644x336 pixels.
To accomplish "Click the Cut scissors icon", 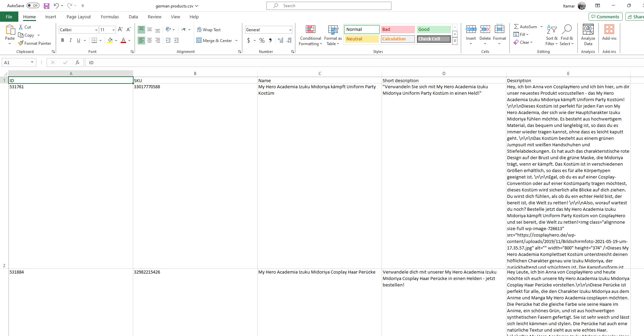I will pos(21,27).
